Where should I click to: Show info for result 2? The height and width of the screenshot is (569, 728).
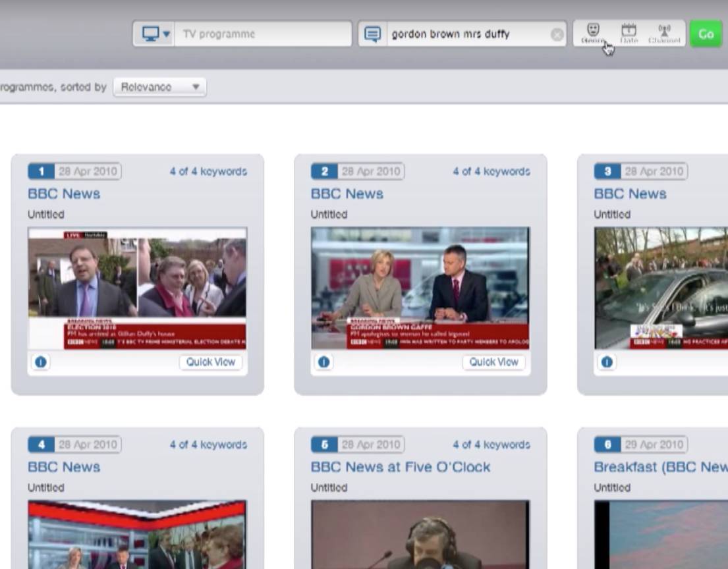click(324, 362)
